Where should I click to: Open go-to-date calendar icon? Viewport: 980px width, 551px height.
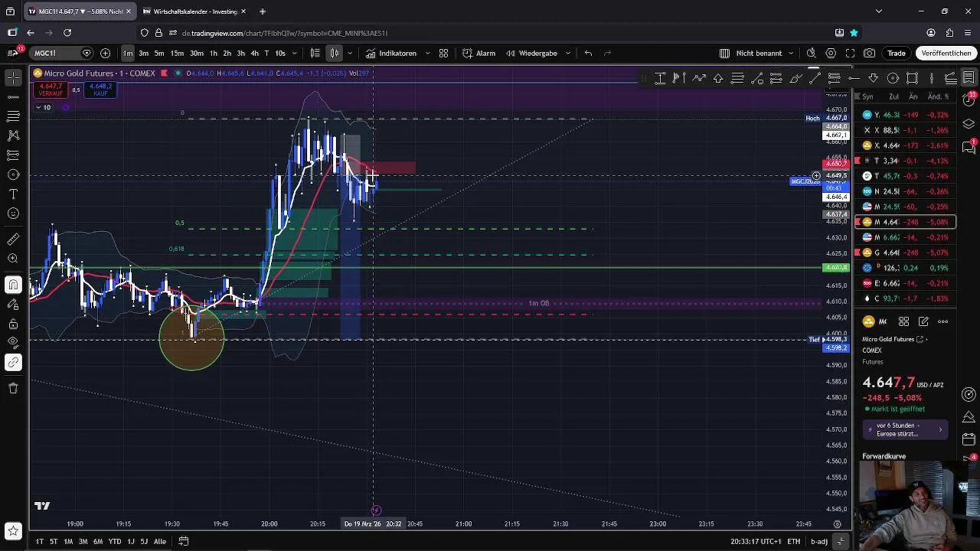pyautogui.click(x=184, y=541)
